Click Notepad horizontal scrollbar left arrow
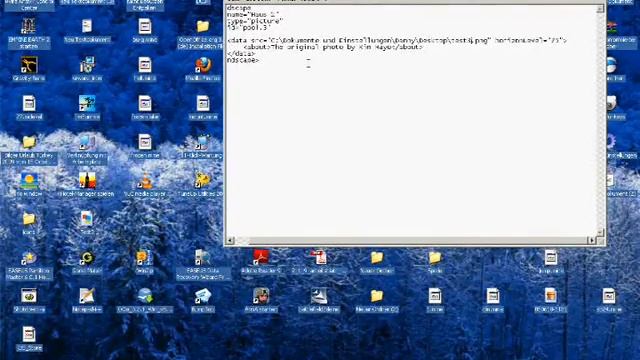Viewport: 640px width, 360px height. [230, 240]
